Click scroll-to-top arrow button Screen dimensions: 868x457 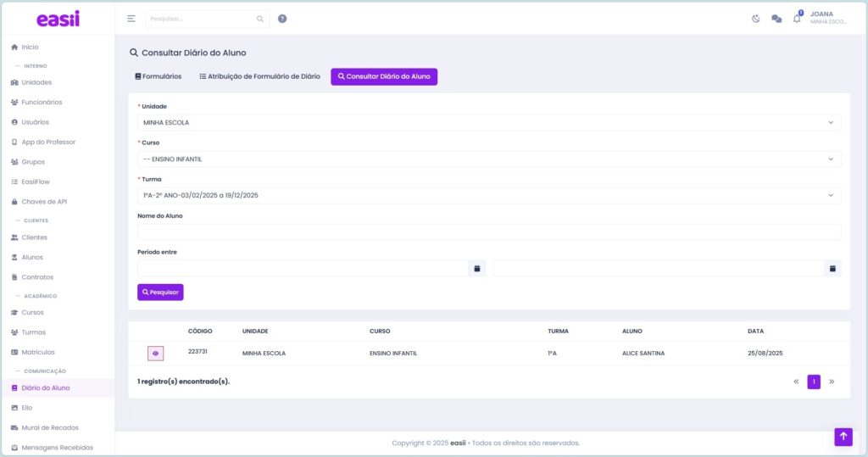pos(843,437)
